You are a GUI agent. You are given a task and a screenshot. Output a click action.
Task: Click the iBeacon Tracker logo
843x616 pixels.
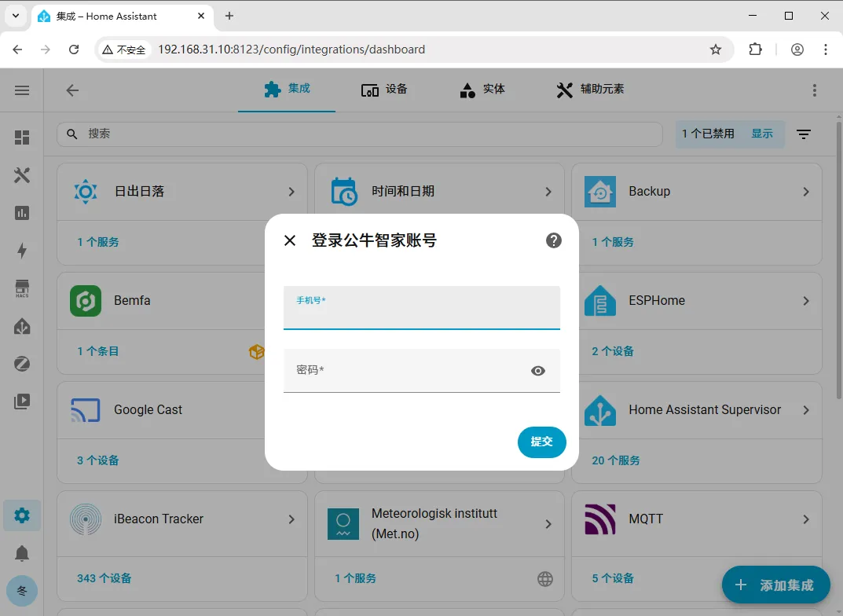point(86,519)
